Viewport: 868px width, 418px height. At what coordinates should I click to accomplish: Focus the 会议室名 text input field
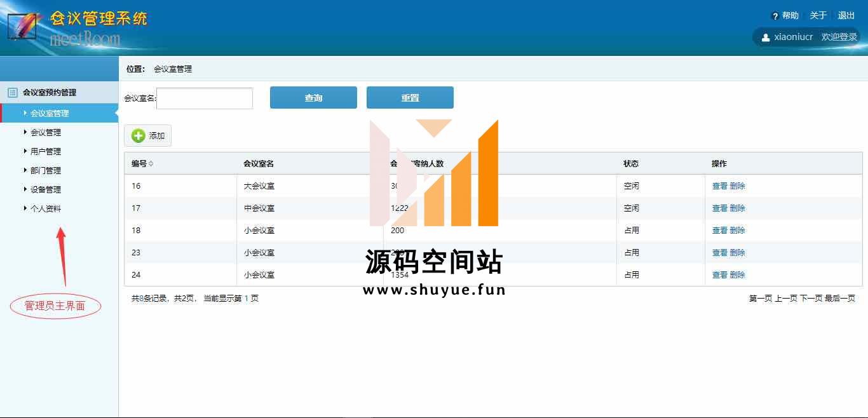pos(205,98)
